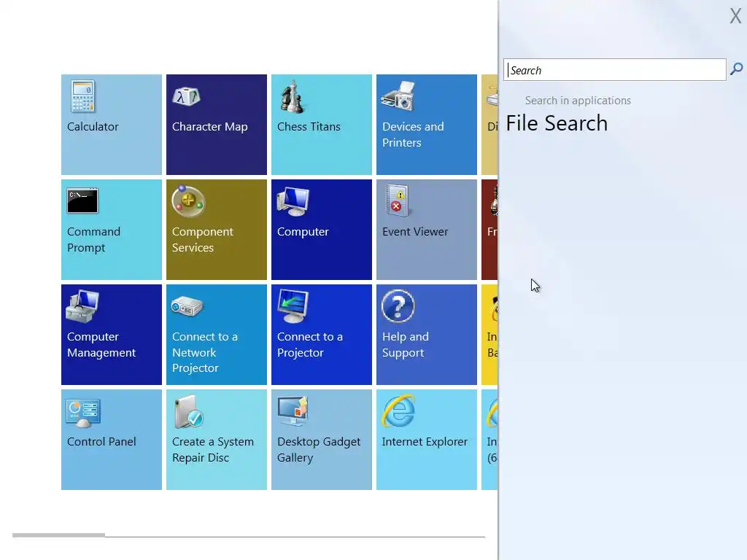
Task: Click the magnifying glass search icon
Action: (x=737, y=69)
